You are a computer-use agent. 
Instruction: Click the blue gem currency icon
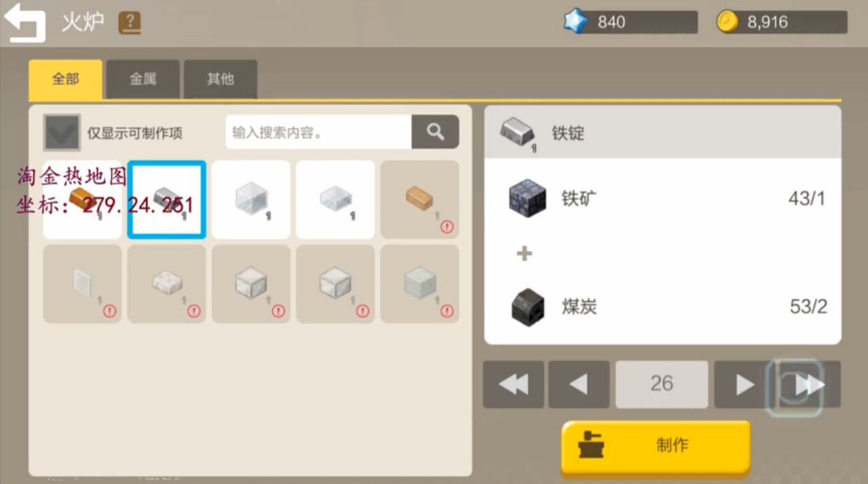[575, 22]
